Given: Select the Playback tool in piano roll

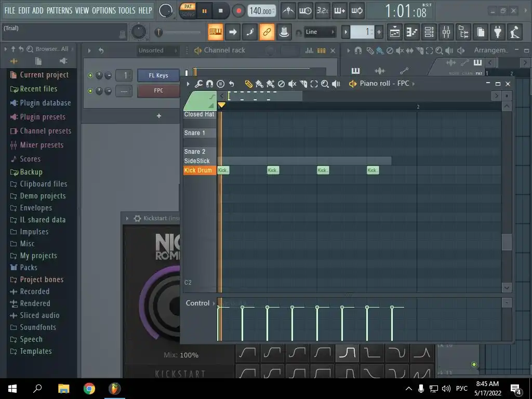Looking at the screenshot, I should click(x=336, y=84).
